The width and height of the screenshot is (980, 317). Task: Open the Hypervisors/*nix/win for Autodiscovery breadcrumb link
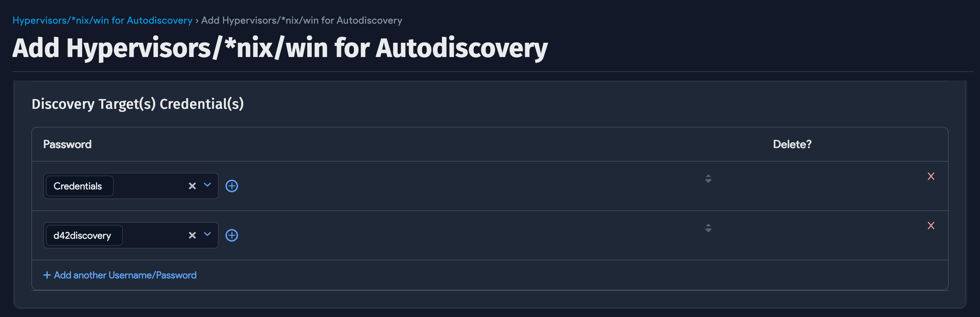point(102,20)
